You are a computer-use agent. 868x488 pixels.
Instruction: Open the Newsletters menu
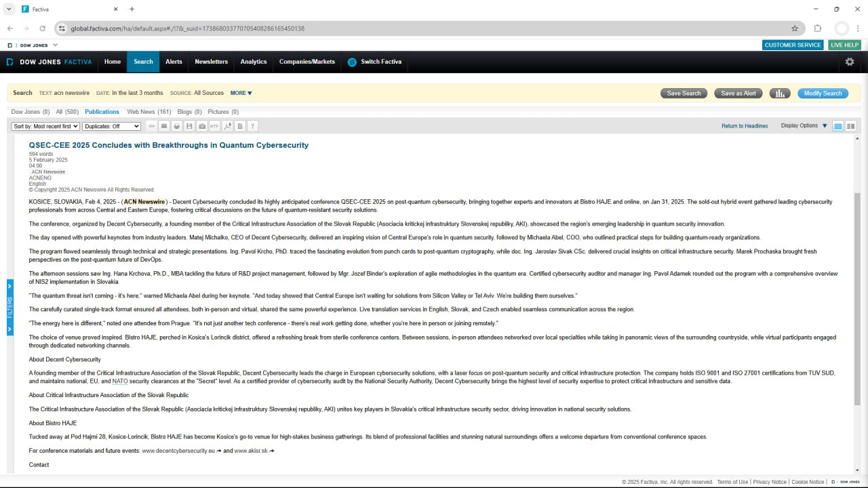tap(212, 62)
